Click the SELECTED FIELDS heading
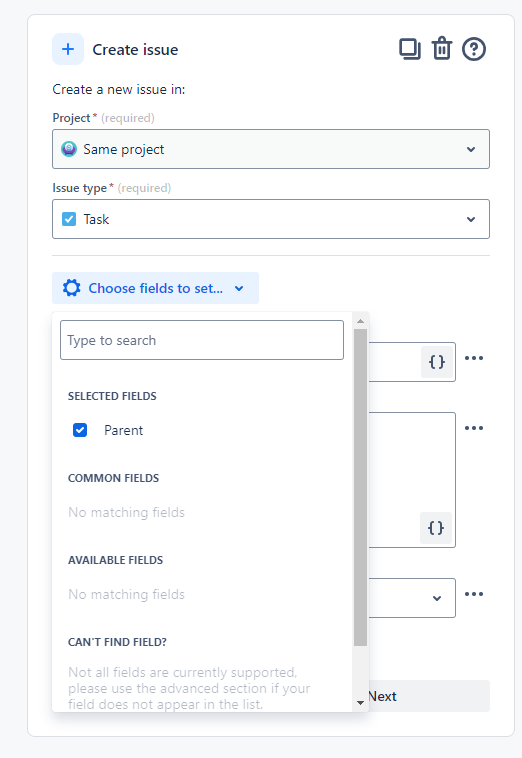The width and height of the screenshot is (522, 758). point(112,396)
